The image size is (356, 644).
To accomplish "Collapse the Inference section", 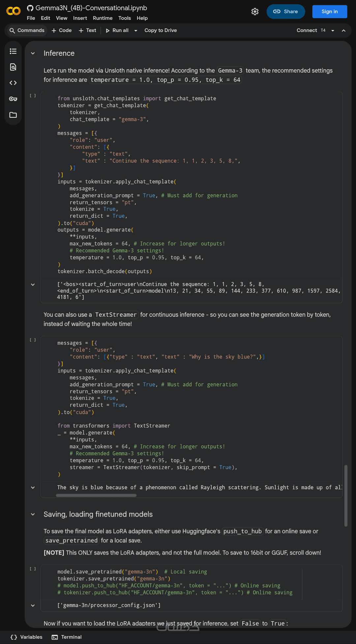I will 33,53.
